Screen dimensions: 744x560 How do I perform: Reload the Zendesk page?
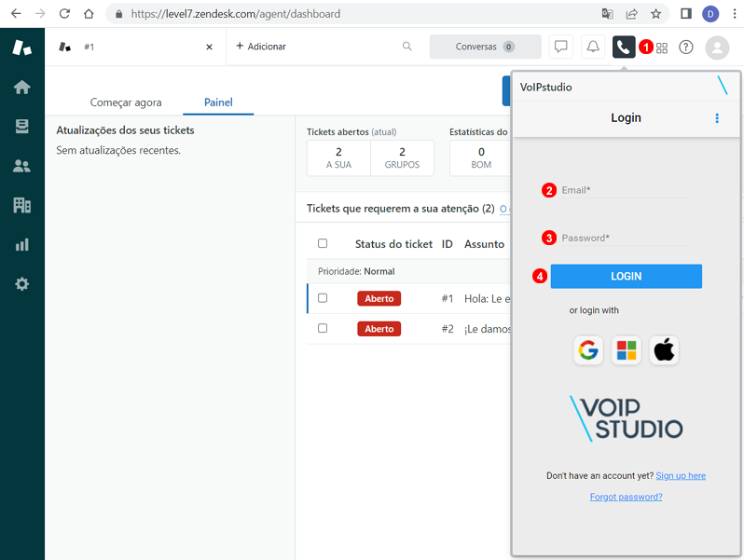tap(64, 14)
